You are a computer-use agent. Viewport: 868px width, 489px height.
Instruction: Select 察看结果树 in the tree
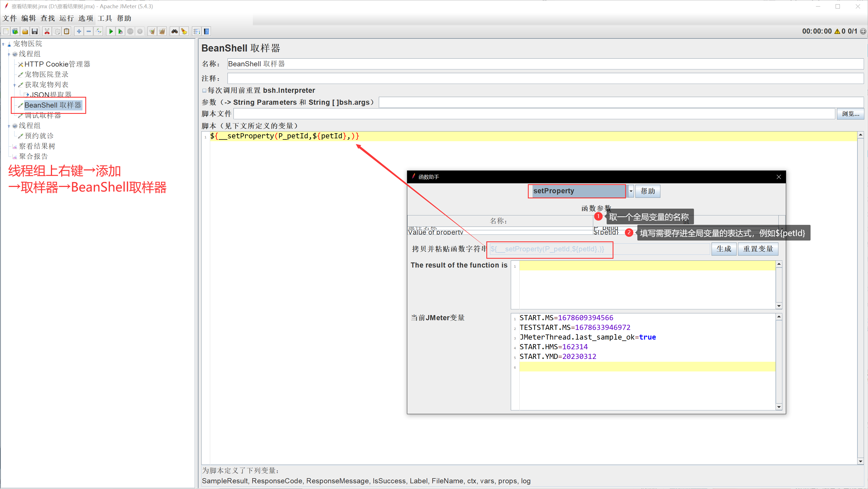[x=37, y=146]
